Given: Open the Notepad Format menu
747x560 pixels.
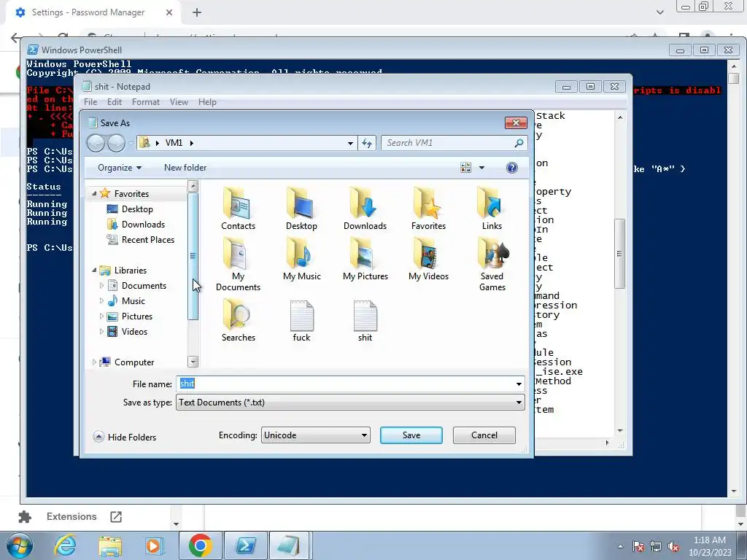Looking at the screenshot, I should [x=146, y=102].
